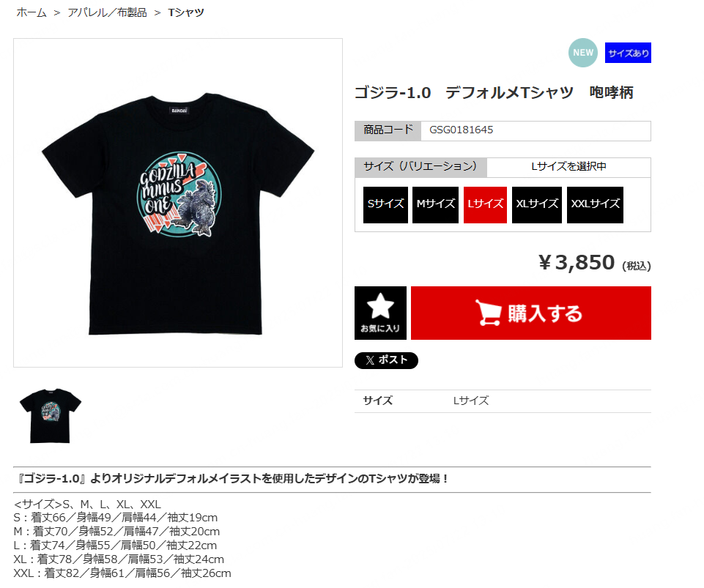Viewport: 704px width, 588px height.
Task: Click the shopping cart icon
Action: point(488,313)
